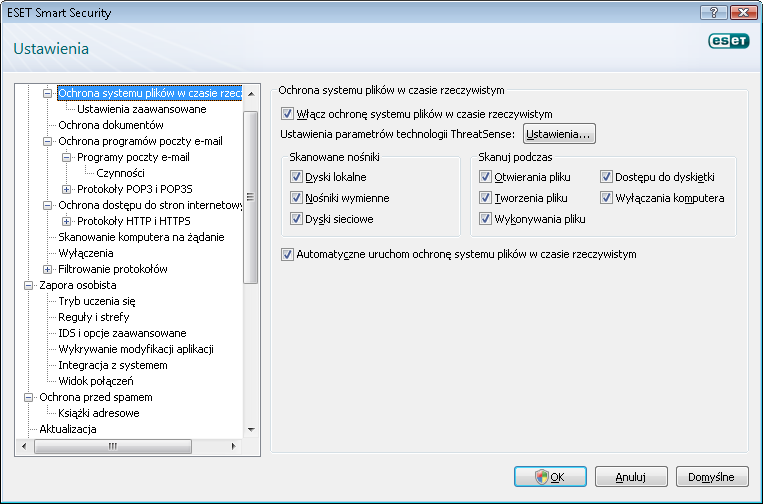Open 'Ochrona dokumentów' settings

pos(111,125)
